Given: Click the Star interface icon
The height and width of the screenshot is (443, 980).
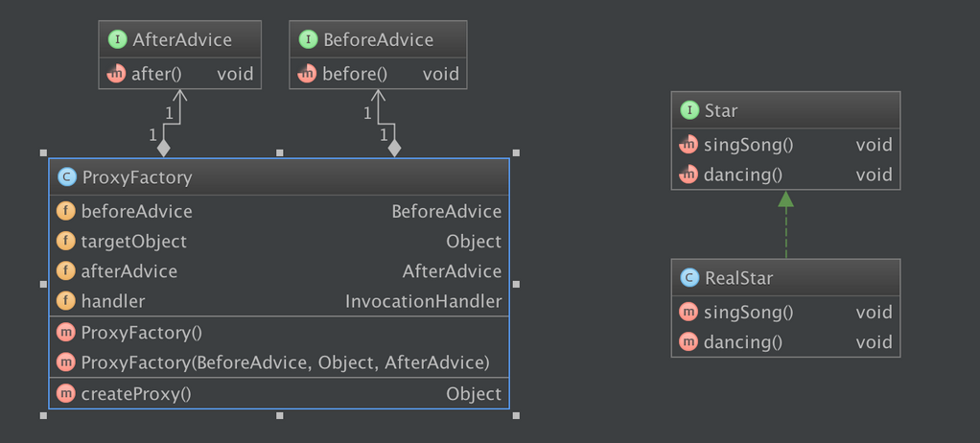Looking at the screenshot, I should point(688,110).
